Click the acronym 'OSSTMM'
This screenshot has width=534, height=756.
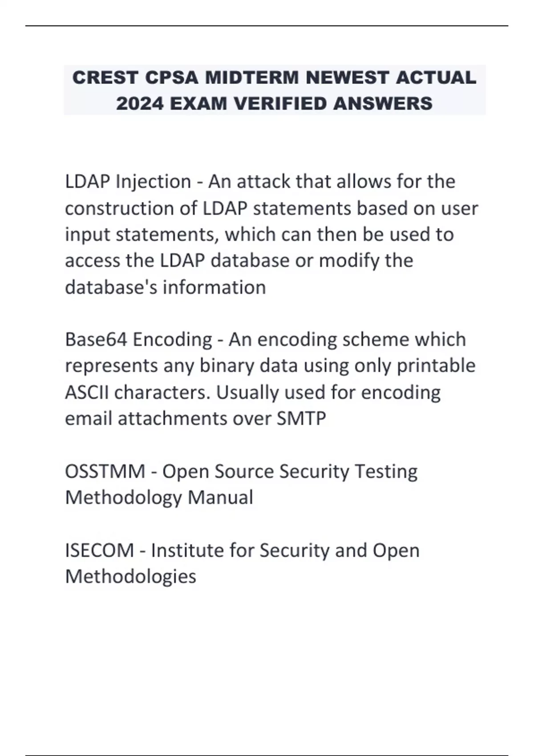click(x=105, y=471)
